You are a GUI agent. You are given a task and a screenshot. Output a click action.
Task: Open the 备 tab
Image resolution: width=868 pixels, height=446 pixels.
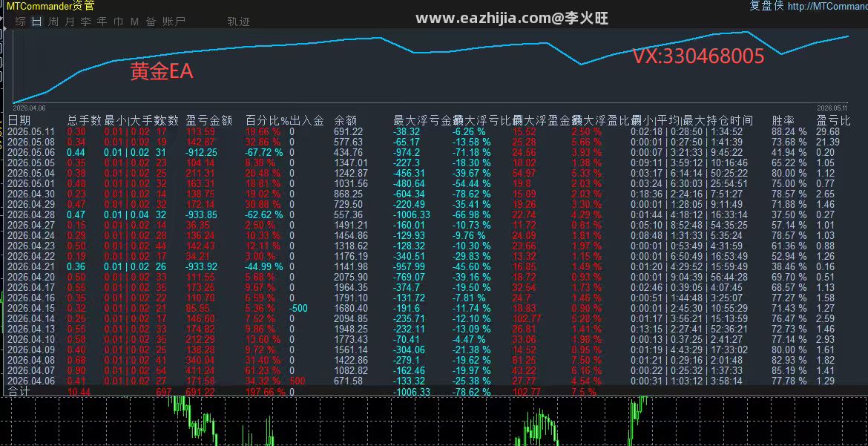pyautogui.click(x=151, y=22)
